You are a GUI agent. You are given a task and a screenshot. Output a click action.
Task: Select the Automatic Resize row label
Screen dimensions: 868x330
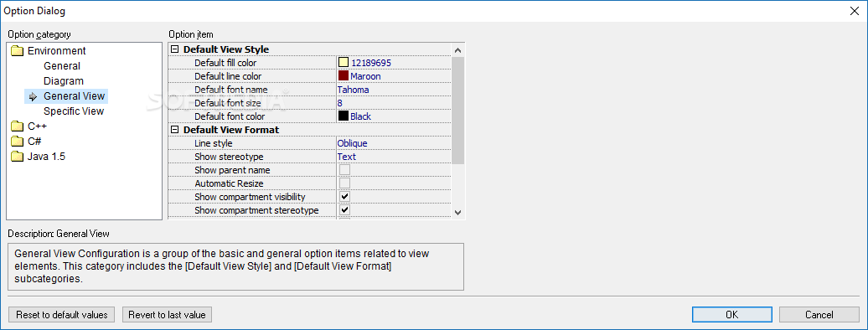[229, 183]
